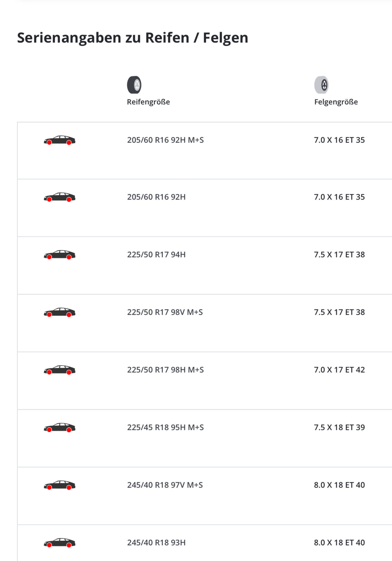The width and height of the screenshot is (392, 561).
Task: Select tire size 225/45 R18 95H M+S
Action: 165,427
